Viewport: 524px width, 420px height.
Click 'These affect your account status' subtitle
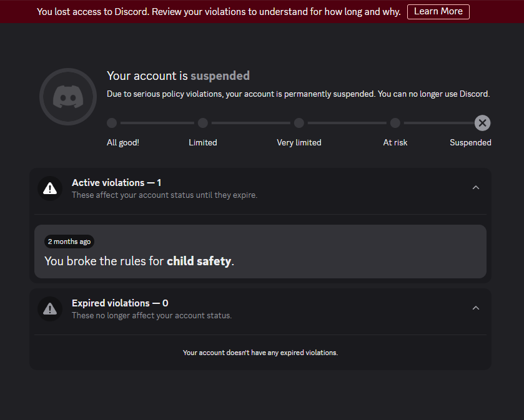(164, 195)
